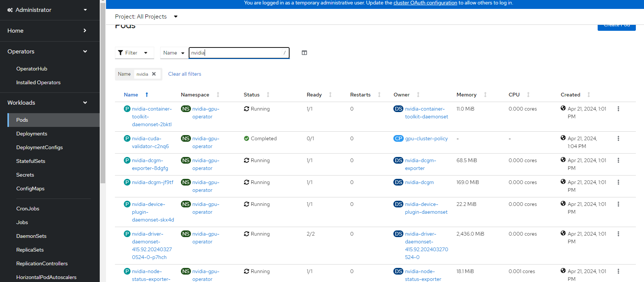Click the 2,436.0 MiB memory value
The image size is (644, 282).
(470, 234)
